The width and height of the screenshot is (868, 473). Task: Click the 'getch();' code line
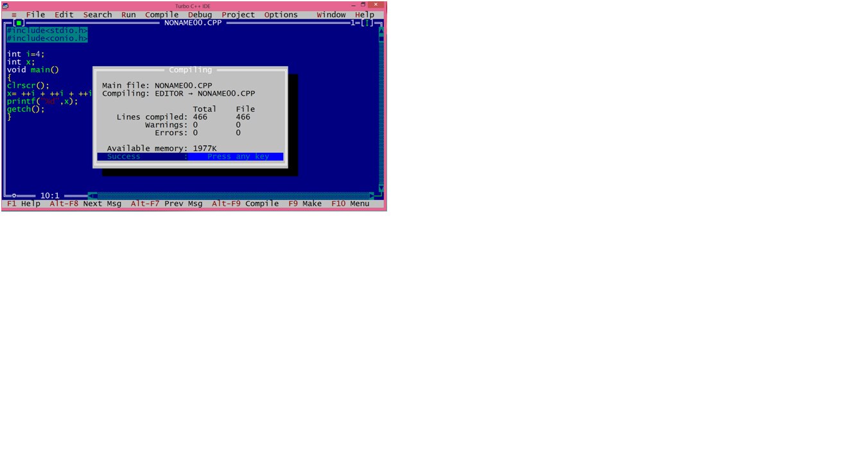tap(26, 109)
